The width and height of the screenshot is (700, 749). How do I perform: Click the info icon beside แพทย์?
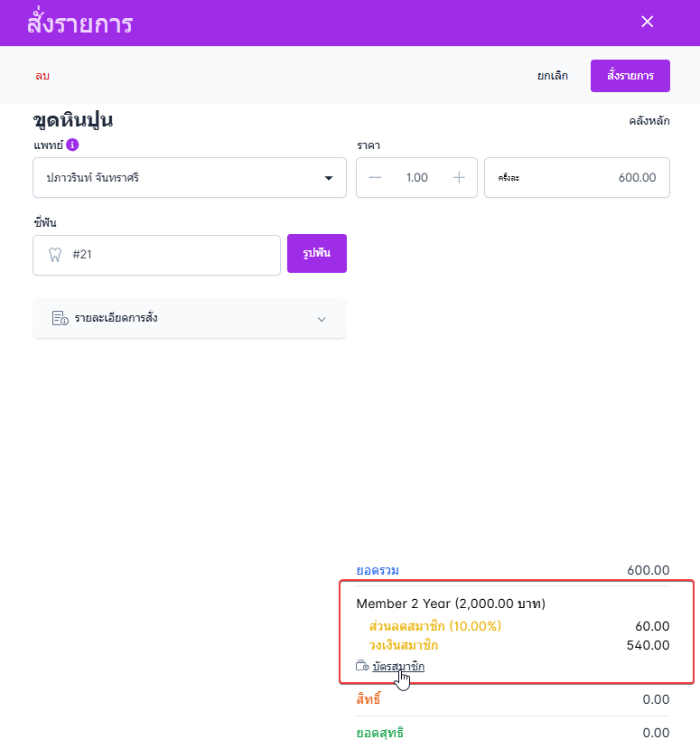point(73,145)
